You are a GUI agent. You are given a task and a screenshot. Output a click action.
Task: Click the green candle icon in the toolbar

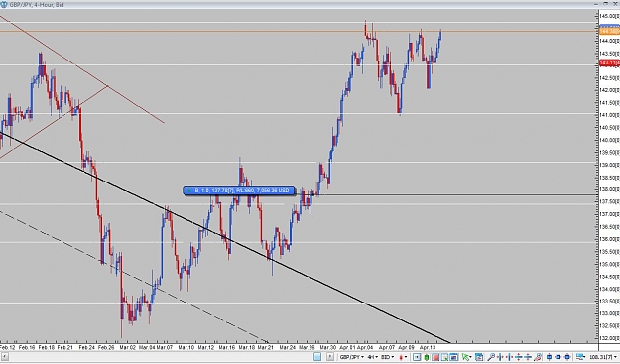(x=427, y=357)
